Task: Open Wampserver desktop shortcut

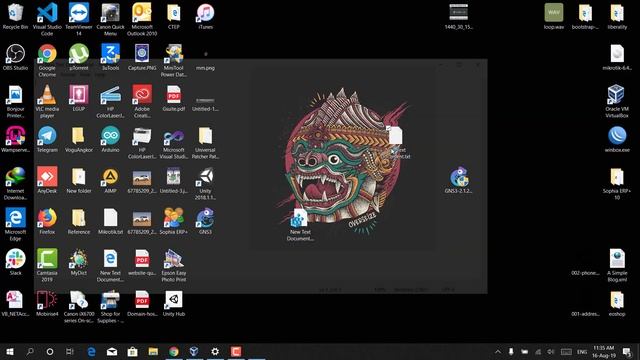Action: (x=15, y=139)
